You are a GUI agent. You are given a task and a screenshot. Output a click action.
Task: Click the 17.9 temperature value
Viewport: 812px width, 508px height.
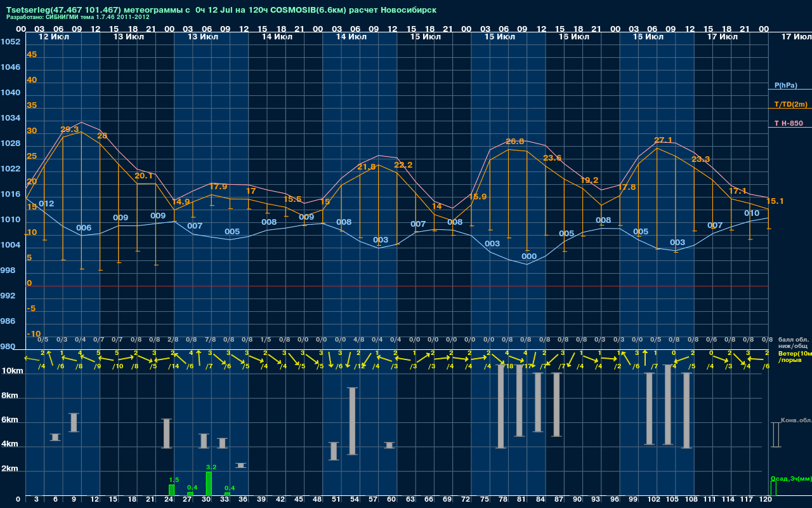coord(218,187)
